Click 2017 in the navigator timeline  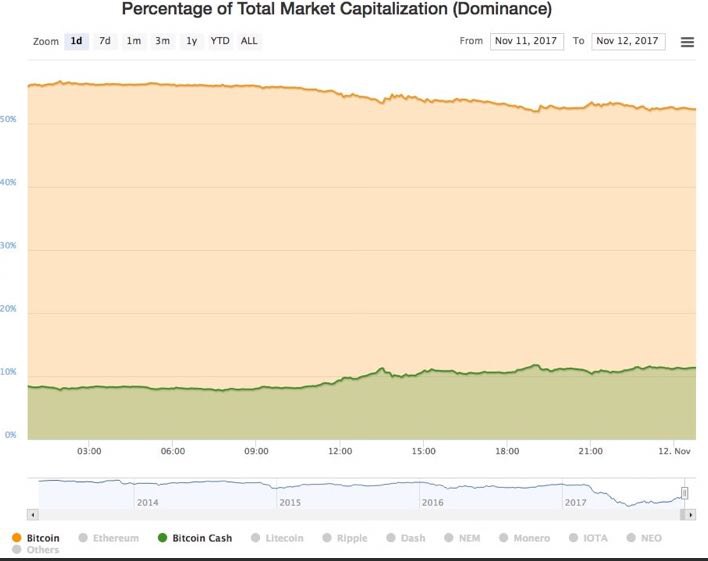576,503
